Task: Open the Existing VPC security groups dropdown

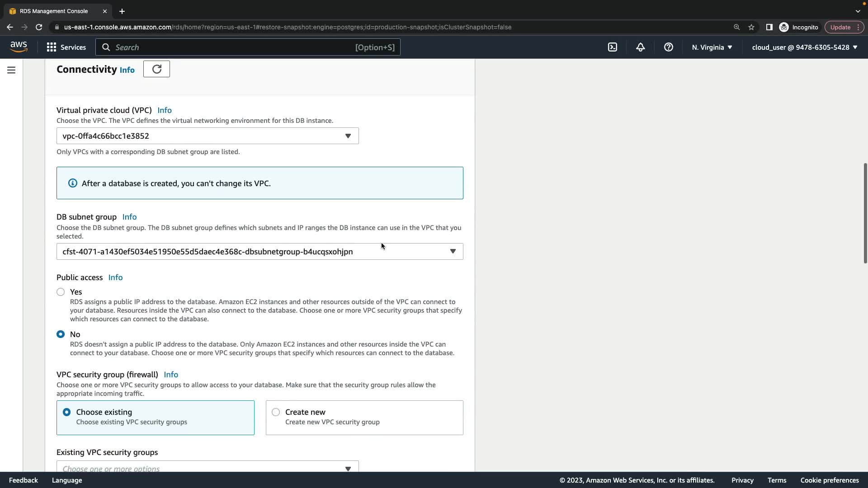Action: pyautogui.click(x=208, y=468)
